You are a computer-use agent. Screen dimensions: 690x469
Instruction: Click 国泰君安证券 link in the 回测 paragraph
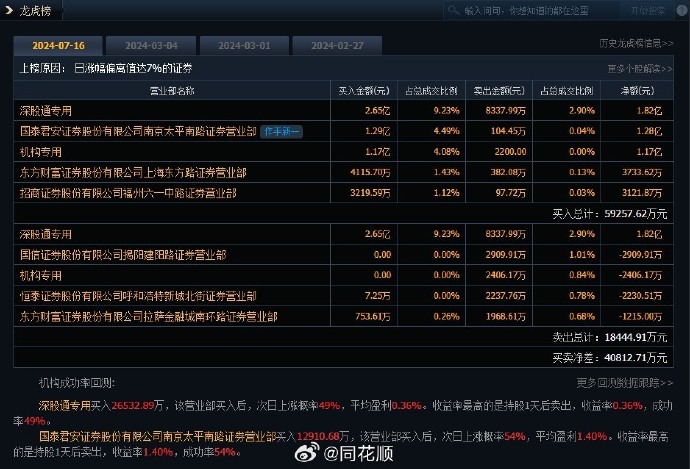click(158, 436)
